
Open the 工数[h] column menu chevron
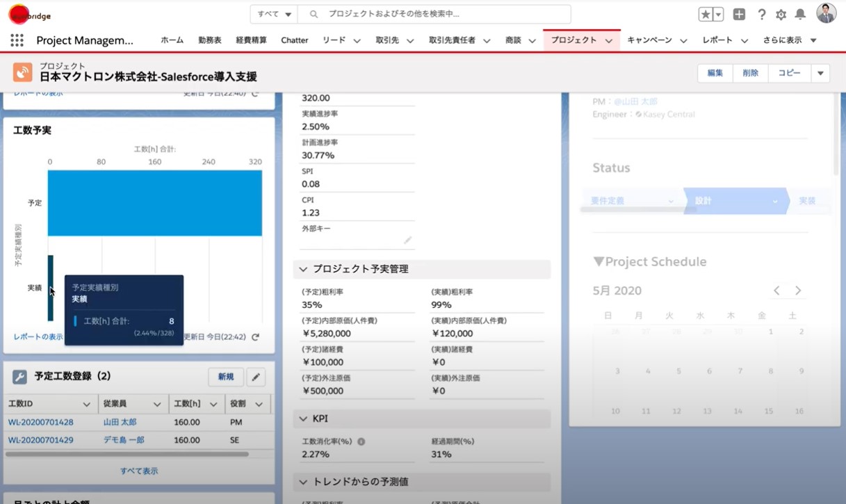pos(213,404)
